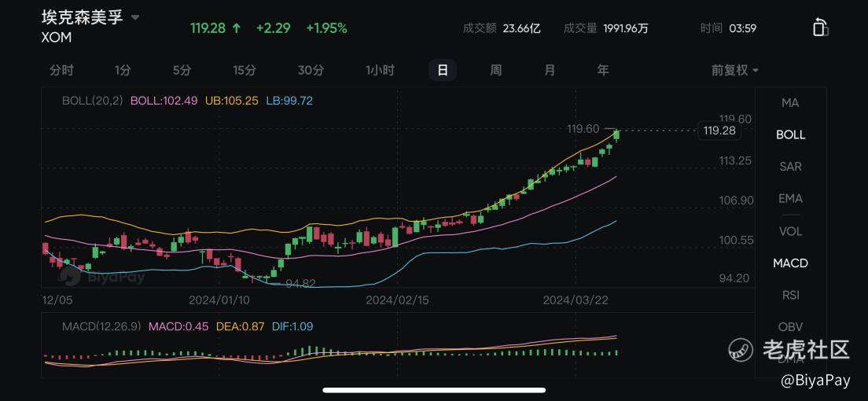
Task: Expand the 埃克森美孚 stock name dropdown arrow
Action: (135, 17)
